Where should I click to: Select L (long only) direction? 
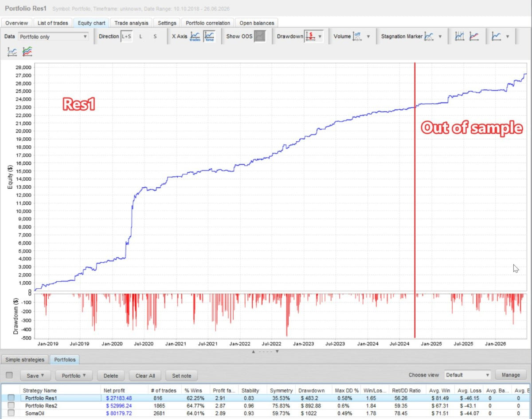click(141, 36)
